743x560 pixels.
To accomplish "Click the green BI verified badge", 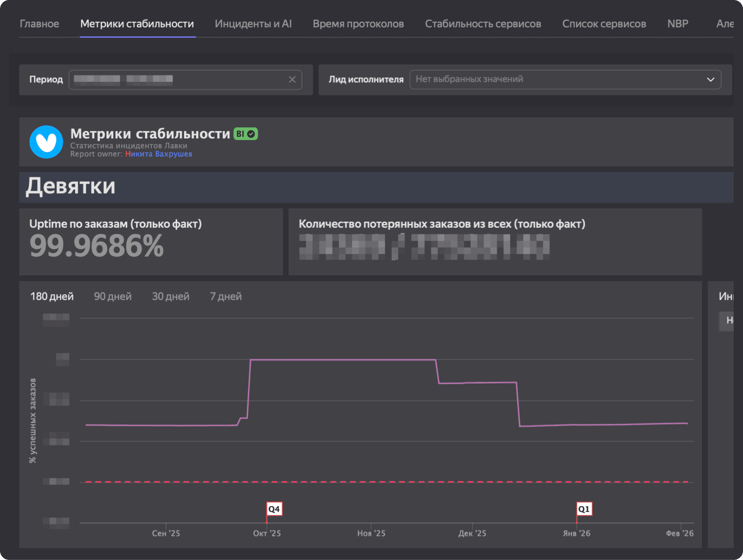I will (x=245, y=134).
